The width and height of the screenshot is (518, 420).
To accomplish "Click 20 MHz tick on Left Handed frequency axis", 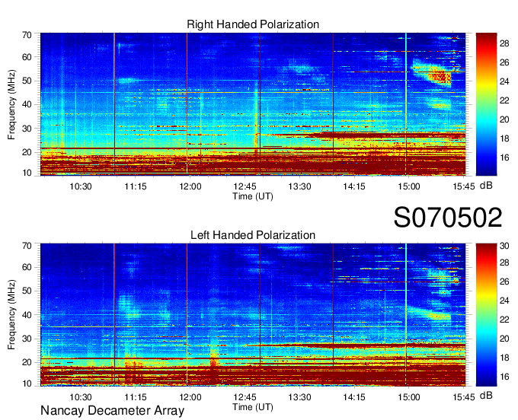I will pos(27,362).
